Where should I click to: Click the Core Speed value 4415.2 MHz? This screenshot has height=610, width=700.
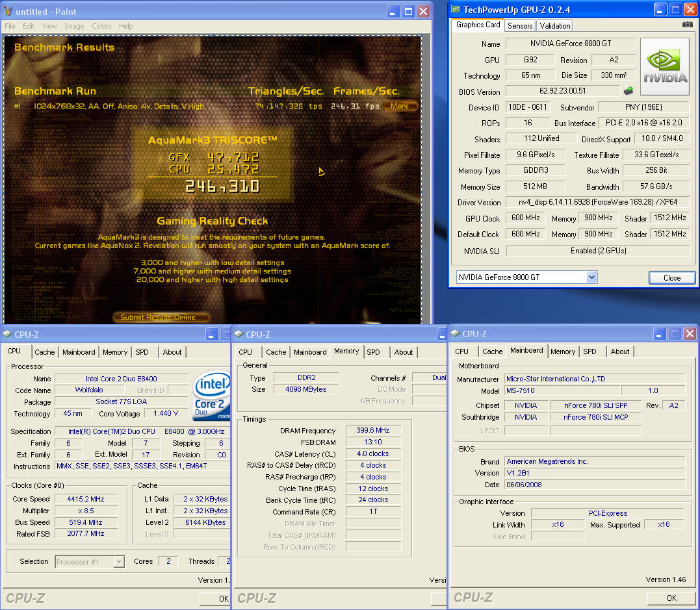[x=86, y=499]
